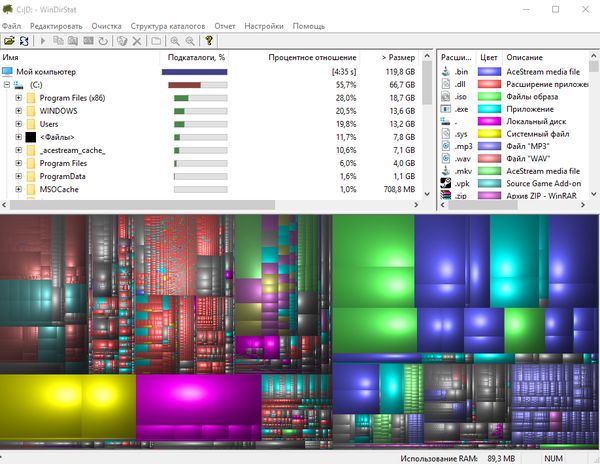Click the yellow Help question mark icon
The width and height of the screenshot is (600, 464).
coord(209,41)
